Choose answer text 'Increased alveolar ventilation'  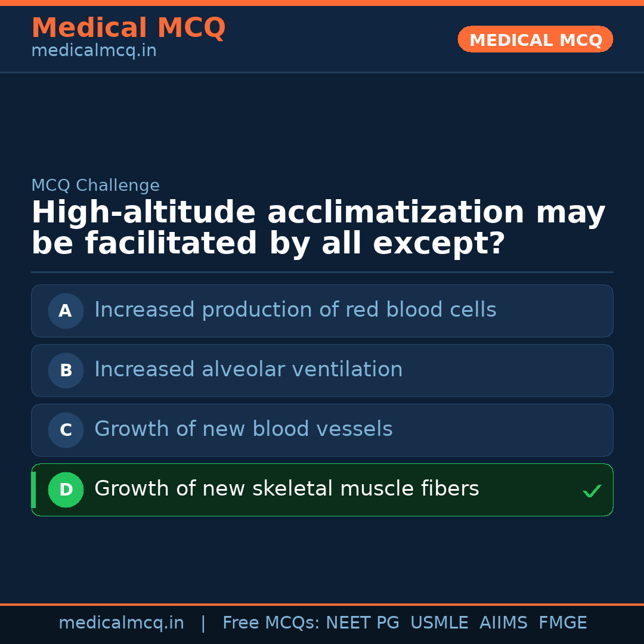pyautogui.click(x=248, y=370)
